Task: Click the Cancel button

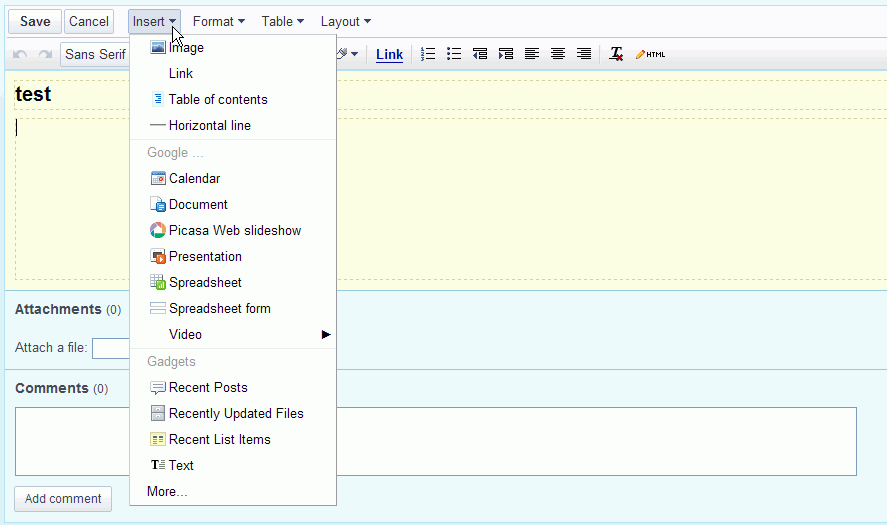Action: pyautogui.click(x=89, y=21)
